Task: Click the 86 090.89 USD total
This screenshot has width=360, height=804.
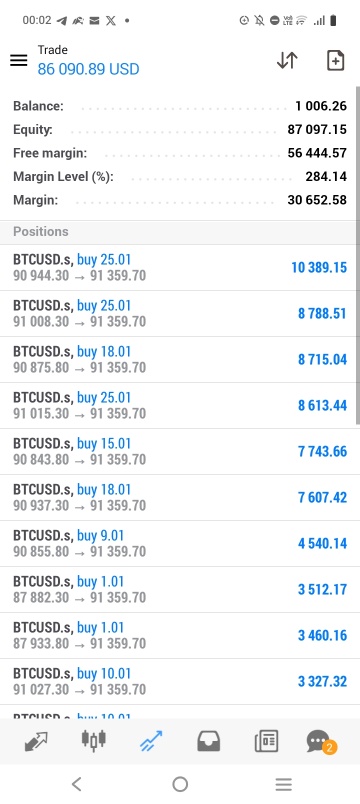Action: [x=88, y=69]
